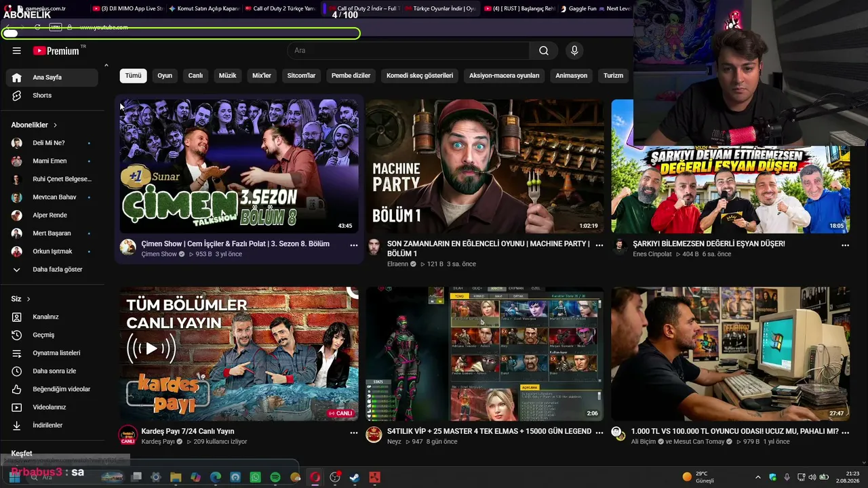Open İndirilenler downloads

52,425
